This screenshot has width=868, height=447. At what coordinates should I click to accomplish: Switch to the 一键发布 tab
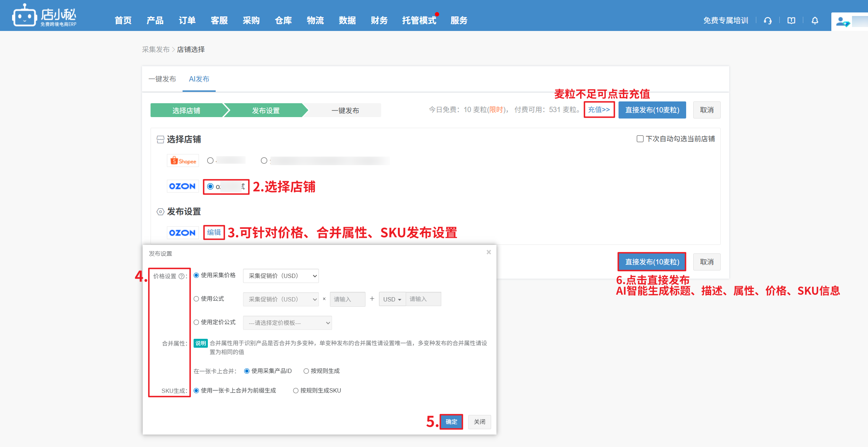pos(162,79)
